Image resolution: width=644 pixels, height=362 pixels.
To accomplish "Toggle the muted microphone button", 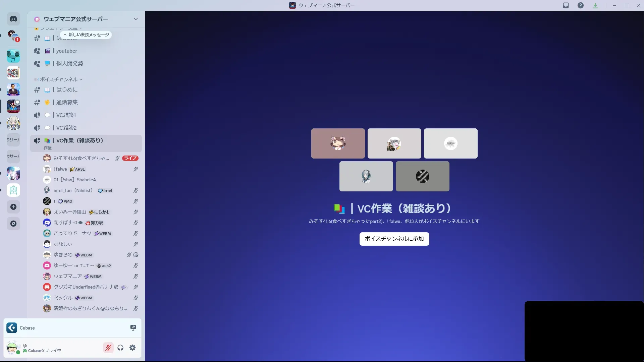I will click(x=108, y=348).
